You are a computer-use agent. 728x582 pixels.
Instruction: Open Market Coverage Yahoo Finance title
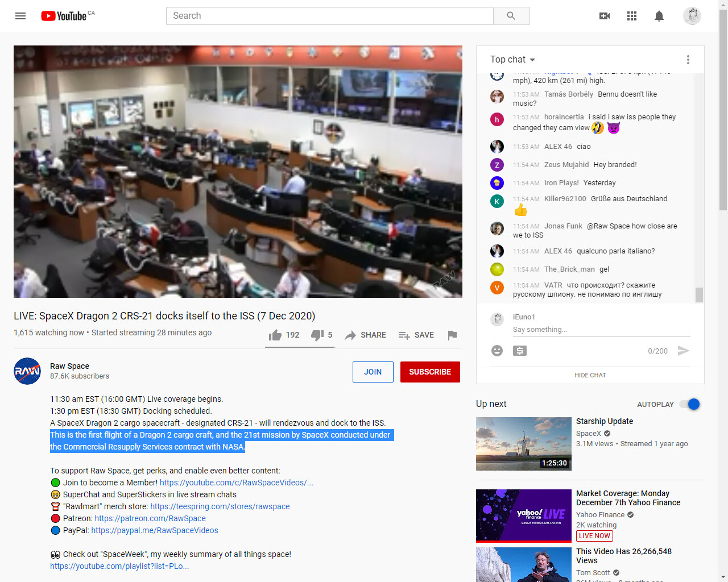pyautogui.click(x=628, y=498)
